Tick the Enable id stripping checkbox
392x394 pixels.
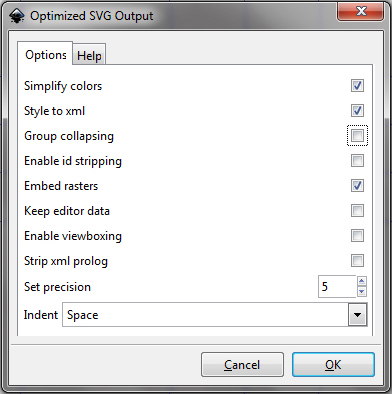click(x=357, y=161)
